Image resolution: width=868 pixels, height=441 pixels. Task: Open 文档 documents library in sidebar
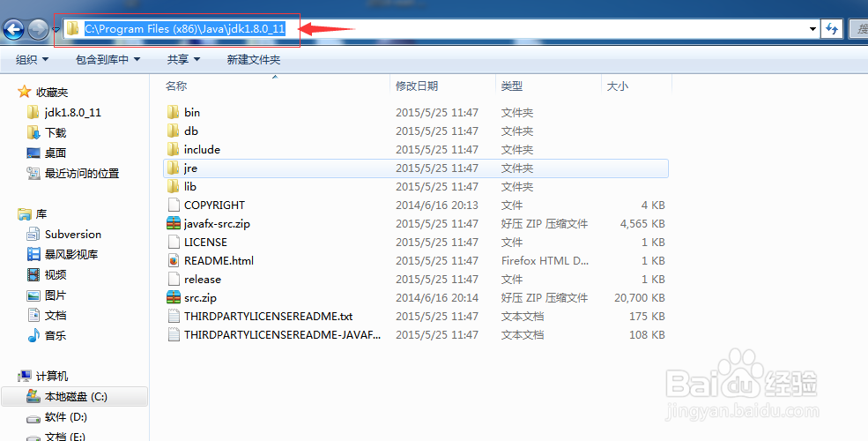point(56,315)
